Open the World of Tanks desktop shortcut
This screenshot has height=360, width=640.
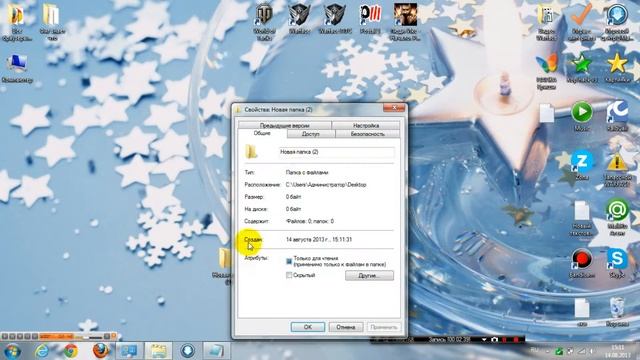[x=264, y=21]
